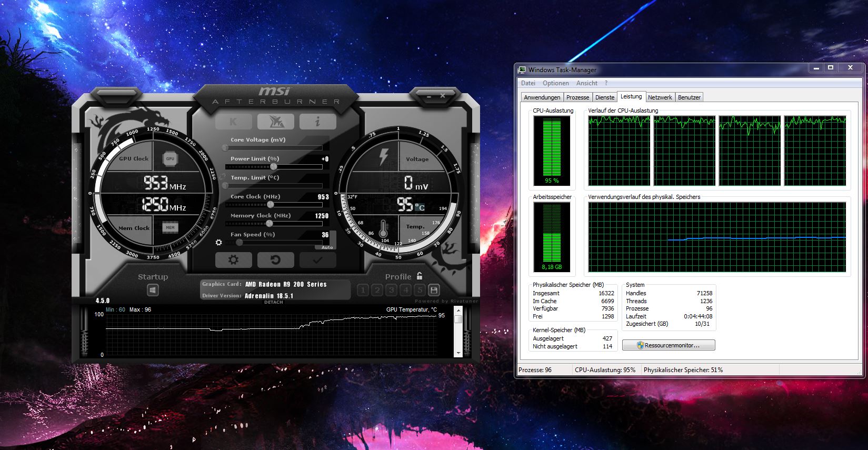Click the GPU Temperatur graph area

pos(271,334)
